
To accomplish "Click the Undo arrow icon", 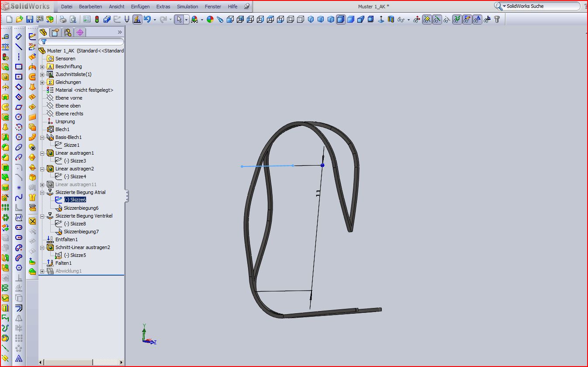I will (x=147, y=19).
